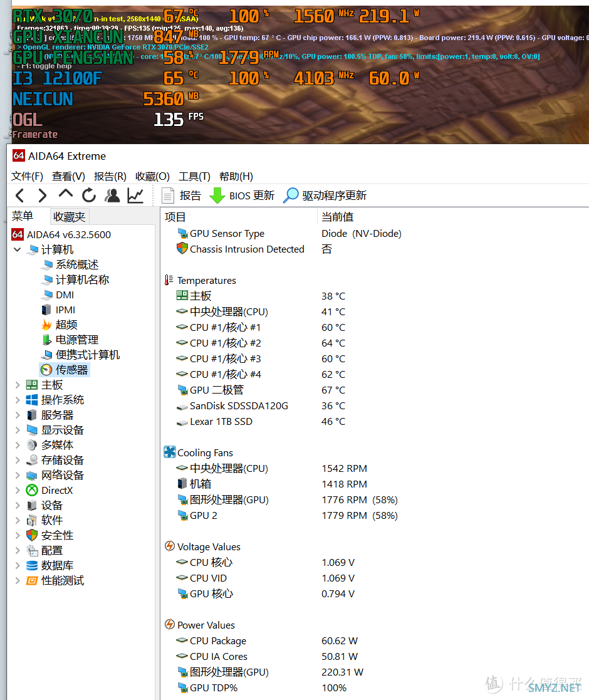589x700 pixels.
Task: Go forward with the right arrow toolbar icon
Action: (43, 196)
